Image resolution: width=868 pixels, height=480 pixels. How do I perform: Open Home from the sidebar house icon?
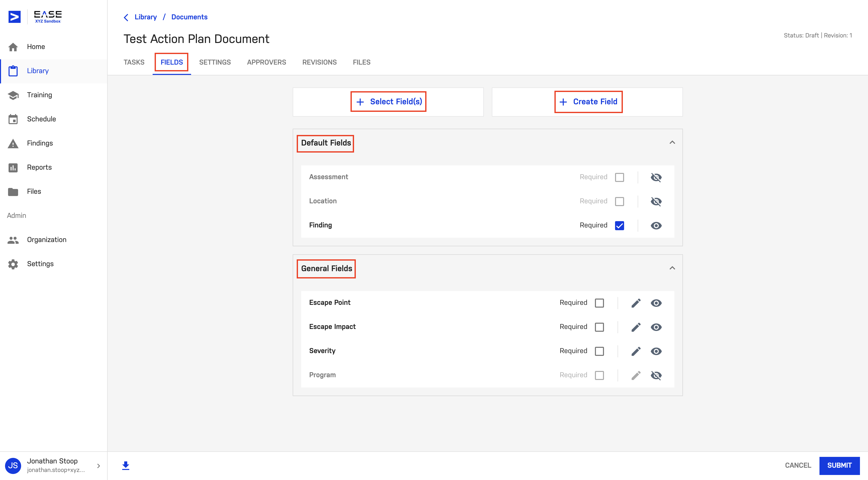coord(13,47)
